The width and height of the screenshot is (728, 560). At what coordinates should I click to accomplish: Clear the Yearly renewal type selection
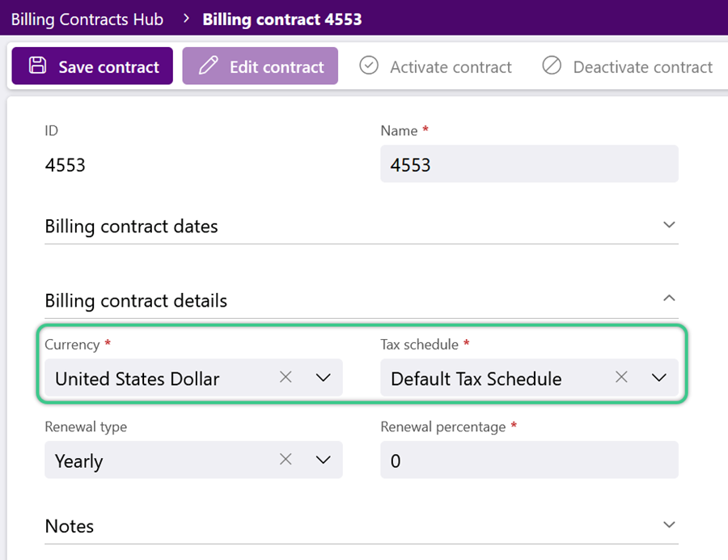pyautogui.click(x=286, y=459)
